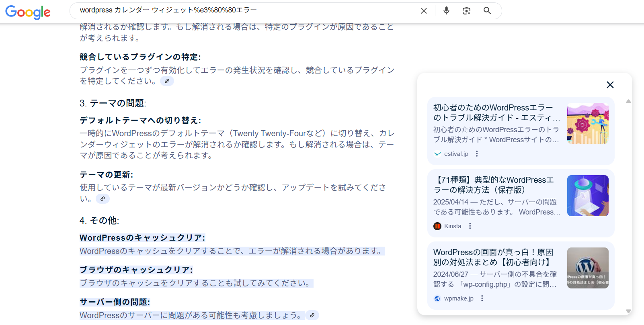
Task: Open more options for Kinsta result
Action: point(470,226)
